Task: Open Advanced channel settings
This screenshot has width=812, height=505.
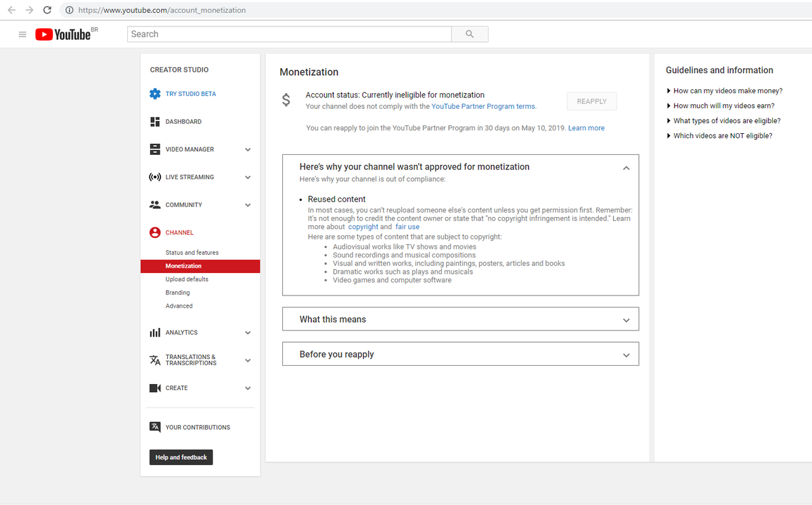Action: point(179,306)
